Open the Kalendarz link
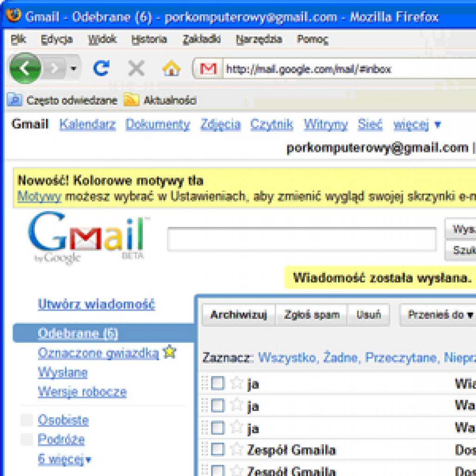 87,124
